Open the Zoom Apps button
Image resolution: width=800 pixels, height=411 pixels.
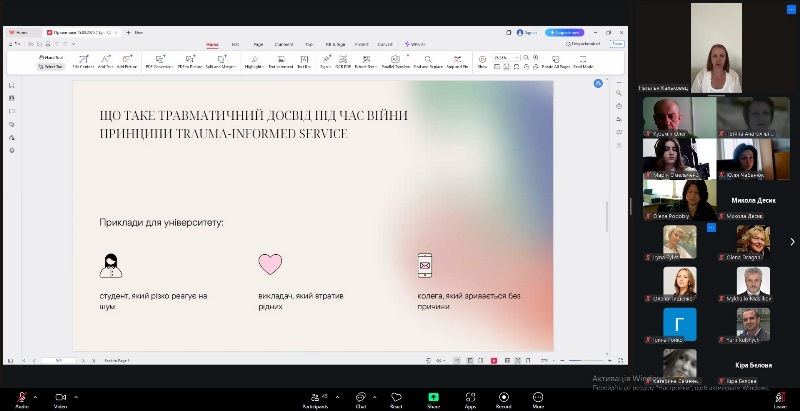[x=470, y=398]
